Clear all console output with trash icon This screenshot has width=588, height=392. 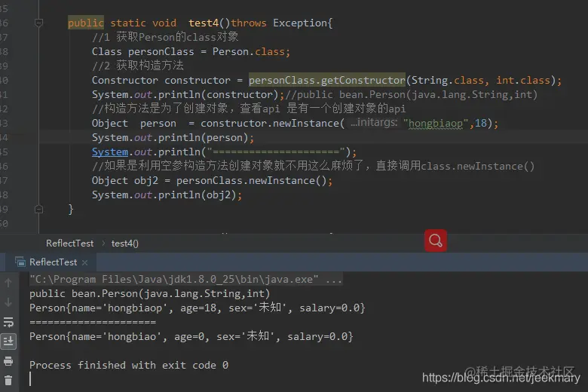(x=8, y=381)
